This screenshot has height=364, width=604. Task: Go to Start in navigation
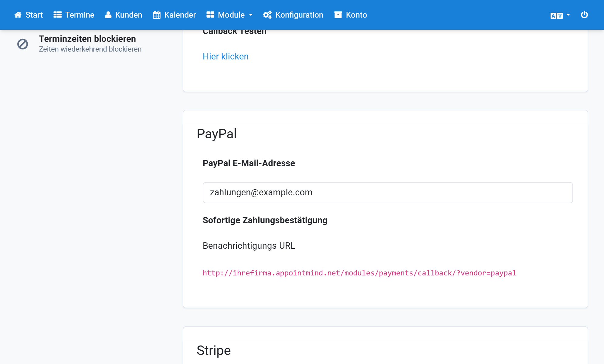(29, 15)
